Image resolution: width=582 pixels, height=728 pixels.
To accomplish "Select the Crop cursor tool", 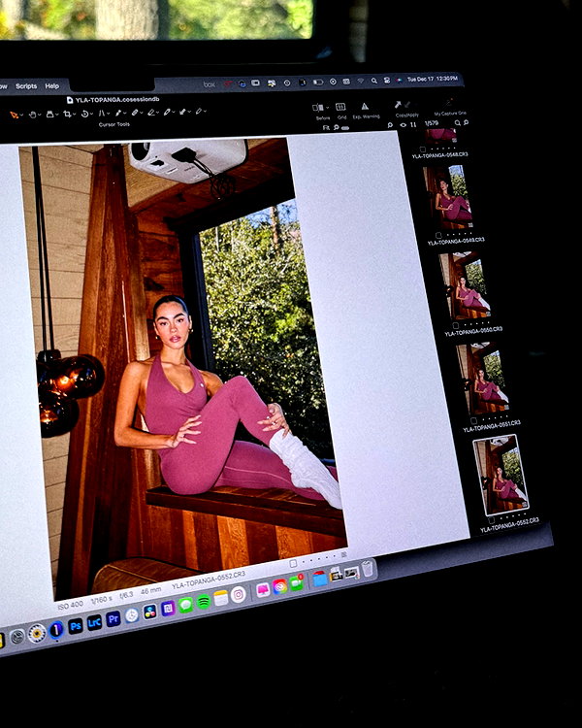I will pyautogui.click(x=67, y=114).
